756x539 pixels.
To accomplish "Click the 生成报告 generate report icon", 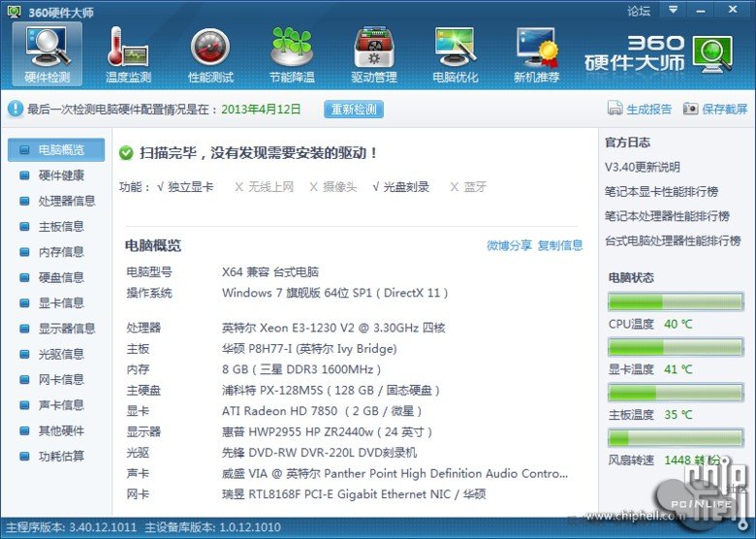I will (614, 109).
